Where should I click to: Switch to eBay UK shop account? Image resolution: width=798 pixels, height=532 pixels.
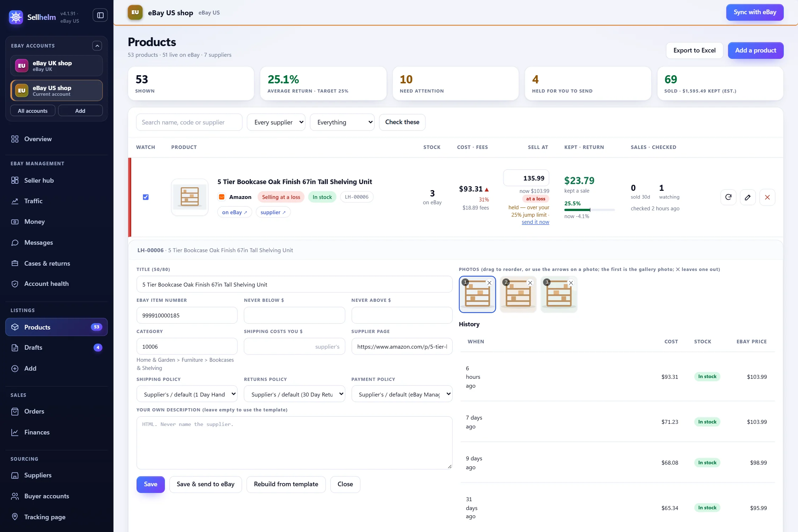pos(56,66)
